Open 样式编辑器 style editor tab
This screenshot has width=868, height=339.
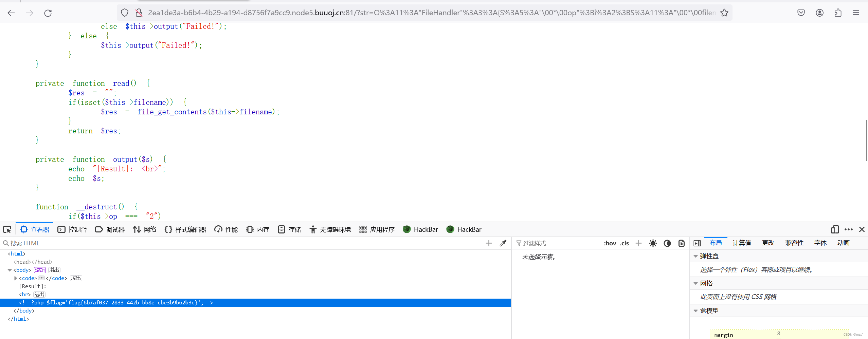(x=185, y=230)
